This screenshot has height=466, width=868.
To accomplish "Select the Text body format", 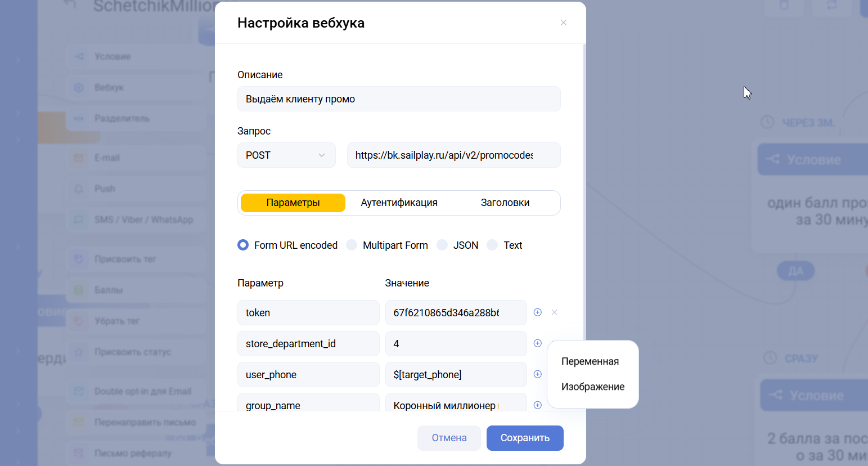I will (492, 245).
